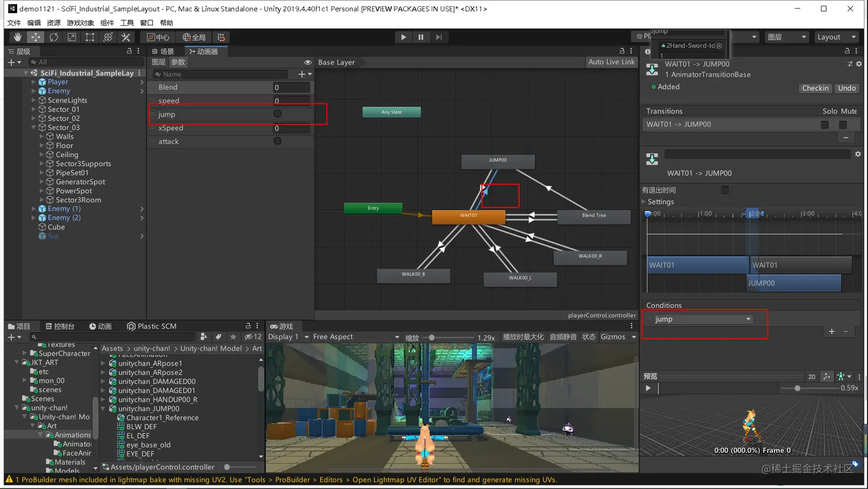Switch to the 控制台 console tab
The image size is (868, 489).
60,326
